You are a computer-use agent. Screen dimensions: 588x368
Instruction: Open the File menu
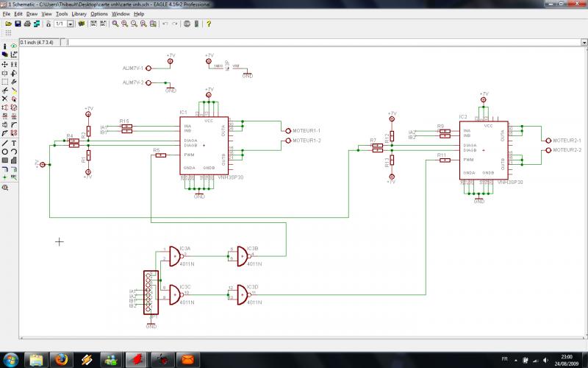7,14
